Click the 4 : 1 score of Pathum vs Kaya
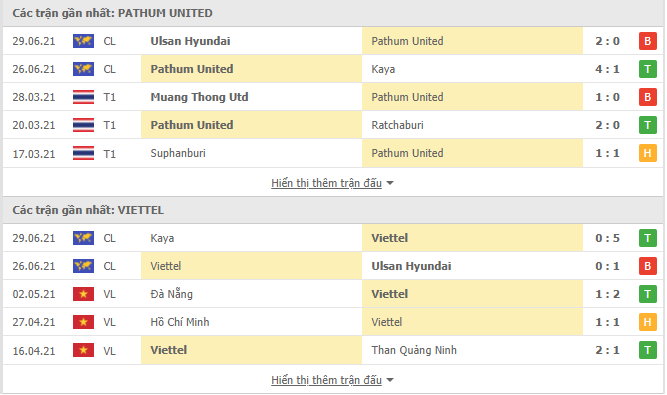This screenshot has height=395, width=667. point(607,69)
